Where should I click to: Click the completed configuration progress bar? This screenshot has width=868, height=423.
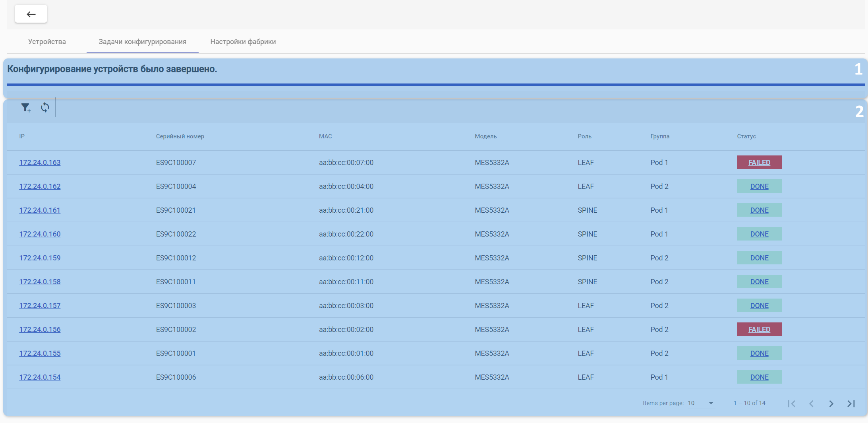(436, 85)
